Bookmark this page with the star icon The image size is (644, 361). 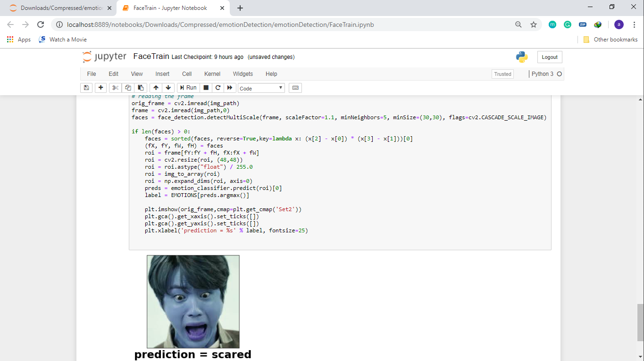[x=534, y=25]
